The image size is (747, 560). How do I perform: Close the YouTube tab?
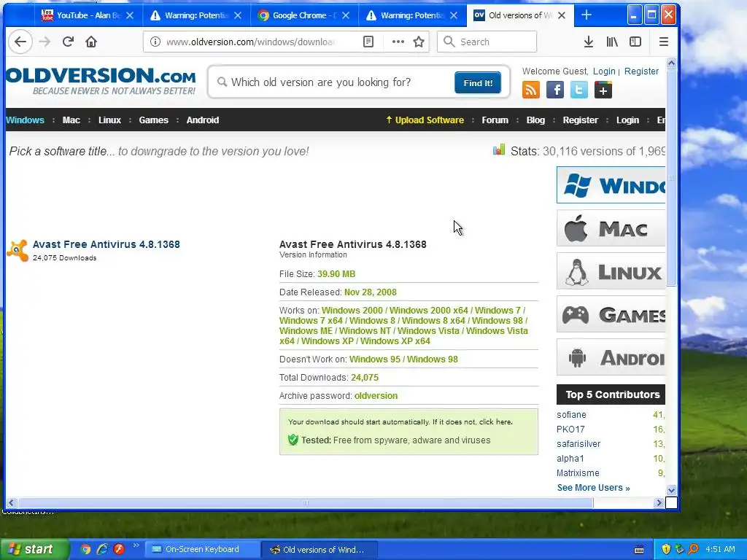point(130,15)
